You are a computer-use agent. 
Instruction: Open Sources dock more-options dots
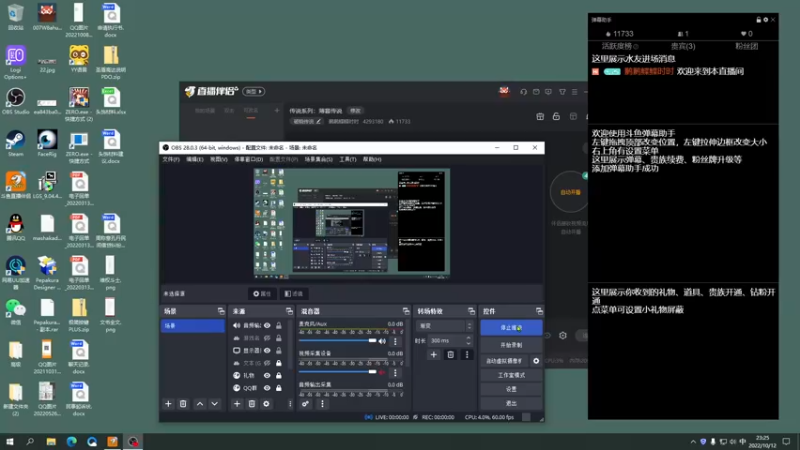click(290, 404)
